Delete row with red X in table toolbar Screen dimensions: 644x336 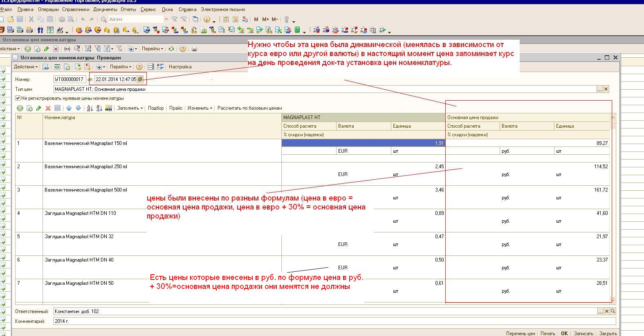(x=48, y=108)
